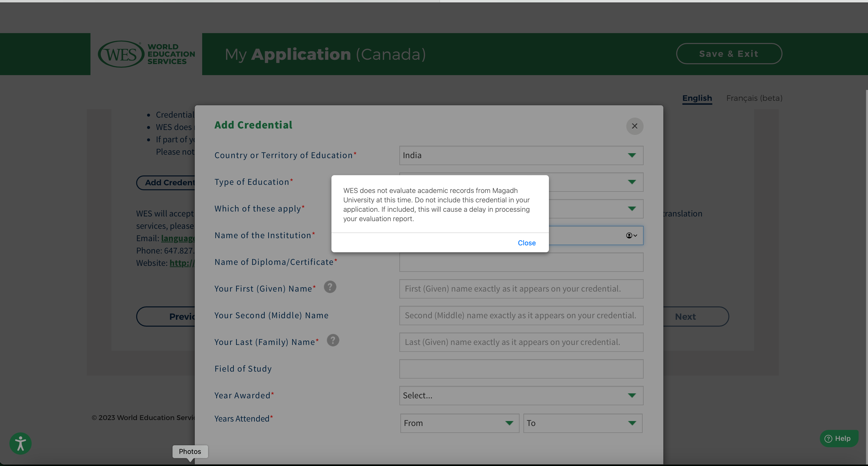Viewport: 868px width, 466px height.
Task: Open Country or Territory of Education dropdown
Action: (x=521, y=155)
